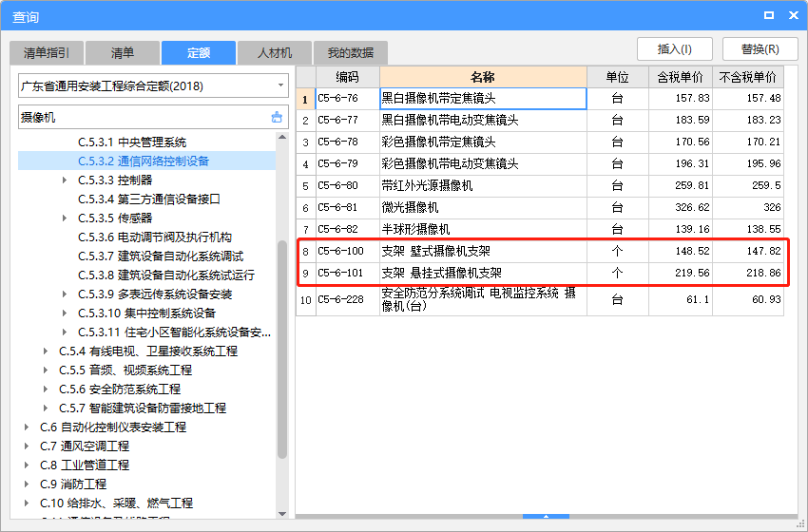
Task: Click the 不含税单价 column header
Action: [x=748, y=77]
